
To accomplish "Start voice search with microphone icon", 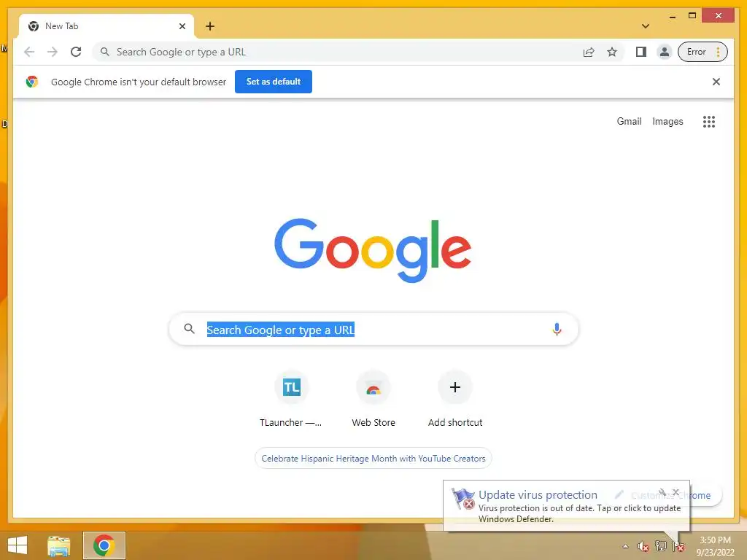I will (557, 329).
